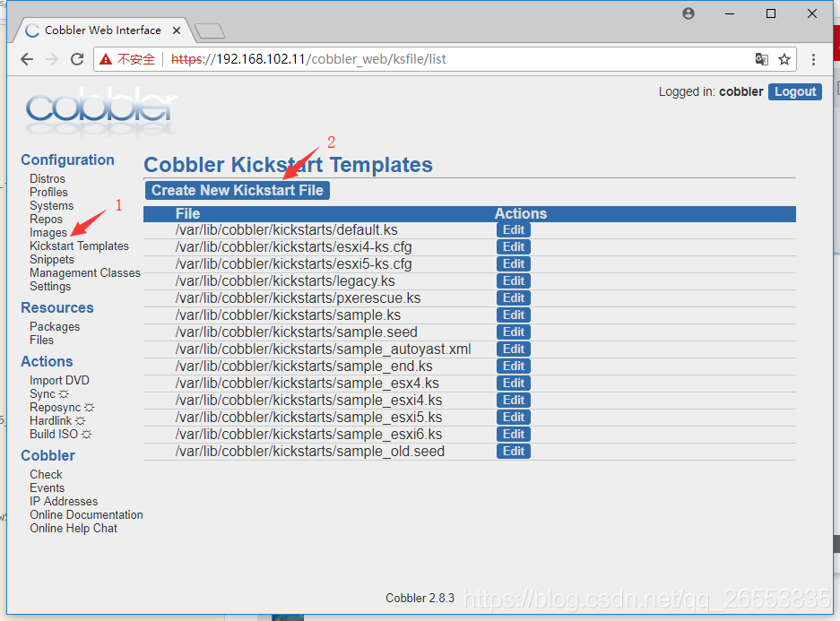
Task: Click File column header
Action: (x=187, y=213)
